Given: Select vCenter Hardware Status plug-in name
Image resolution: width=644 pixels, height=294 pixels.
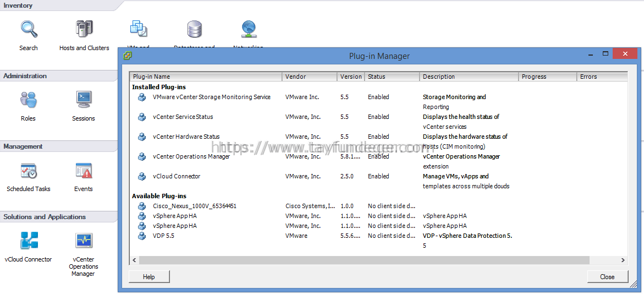Looking at the screenshot, I should tap(186, 137).
